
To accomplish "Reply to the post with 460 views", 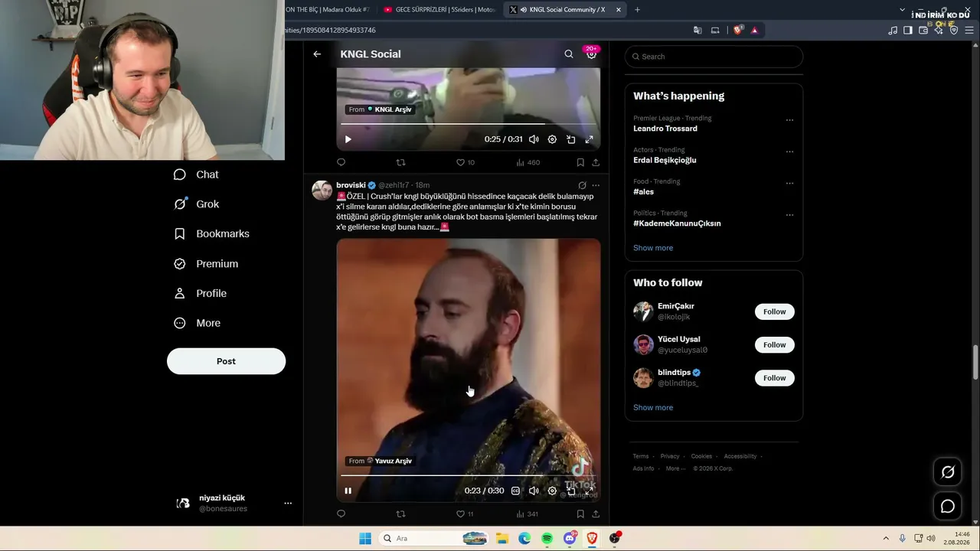I will tap(341, 162).
